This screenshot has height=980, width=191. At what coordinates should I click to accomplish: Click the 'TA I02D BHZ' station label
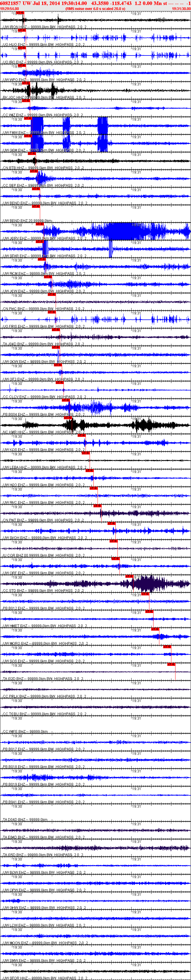(14, 679)
